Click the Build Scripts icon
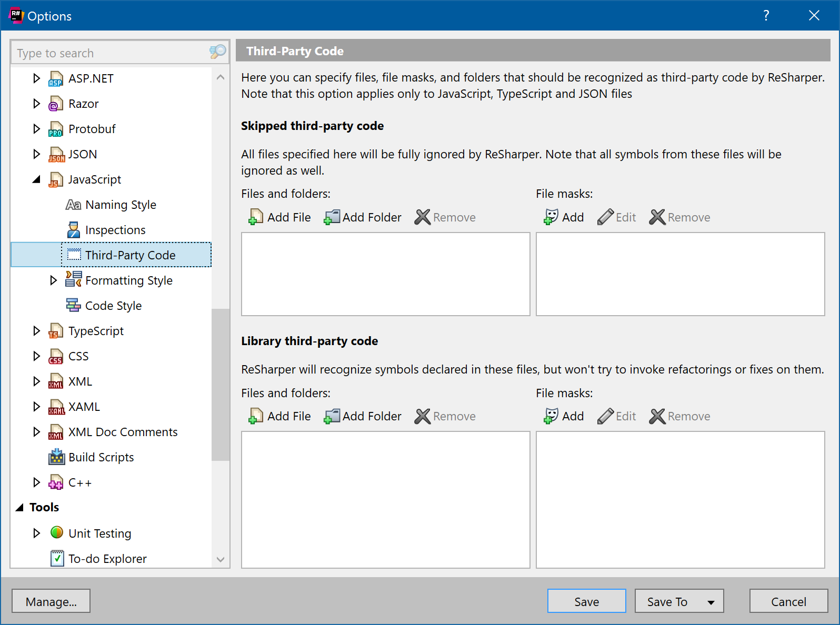This screenshot has width=840, height=625. [56, 457]
